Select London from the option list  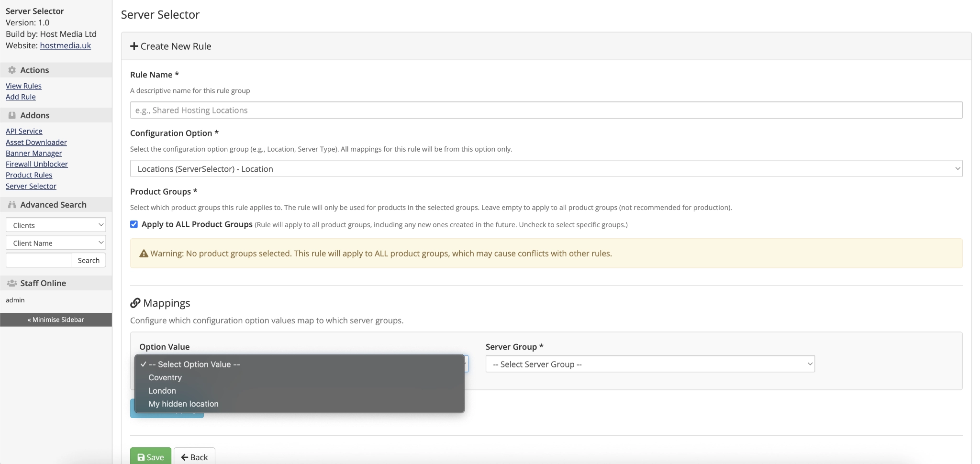[162, 390]
